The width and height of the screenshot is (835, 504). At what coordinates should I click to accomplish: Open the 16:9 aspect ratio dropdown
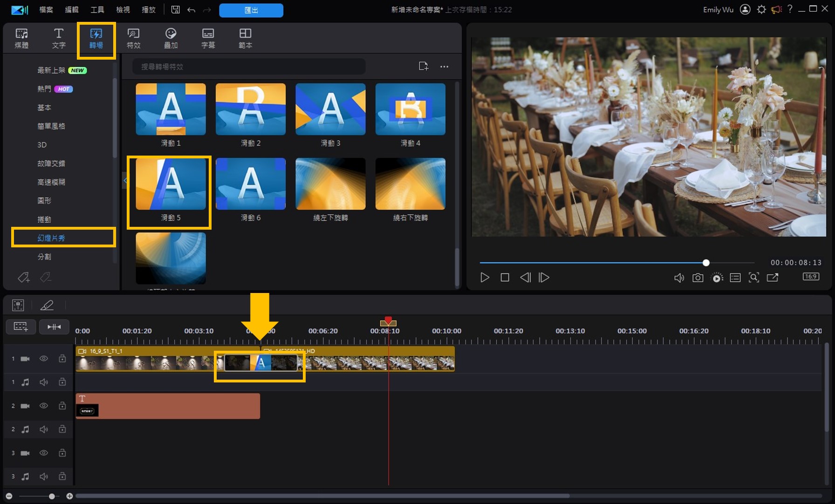pyautogui.click(x=811, y=277)
